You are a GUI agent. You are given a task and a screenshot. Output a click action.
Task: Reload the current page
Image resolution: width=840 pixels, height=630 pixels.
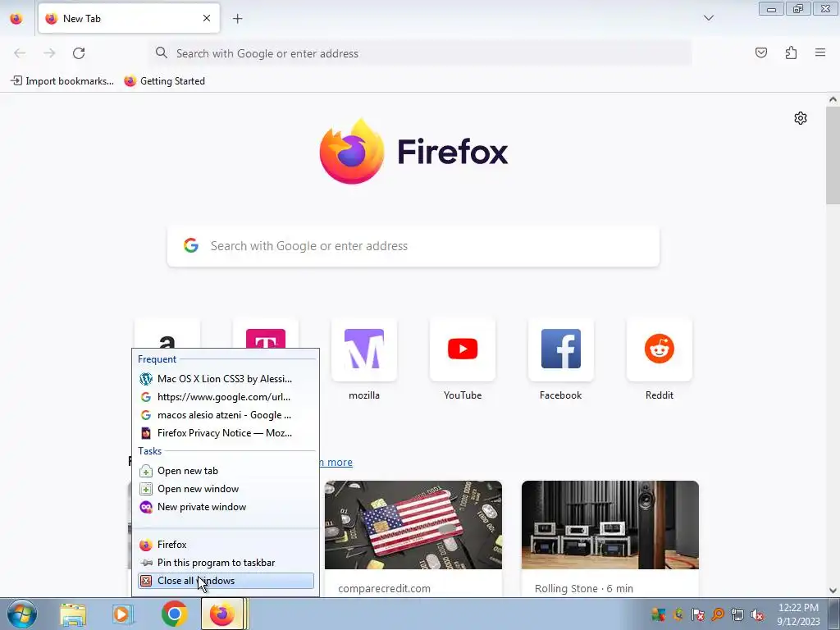click(79, 53)
